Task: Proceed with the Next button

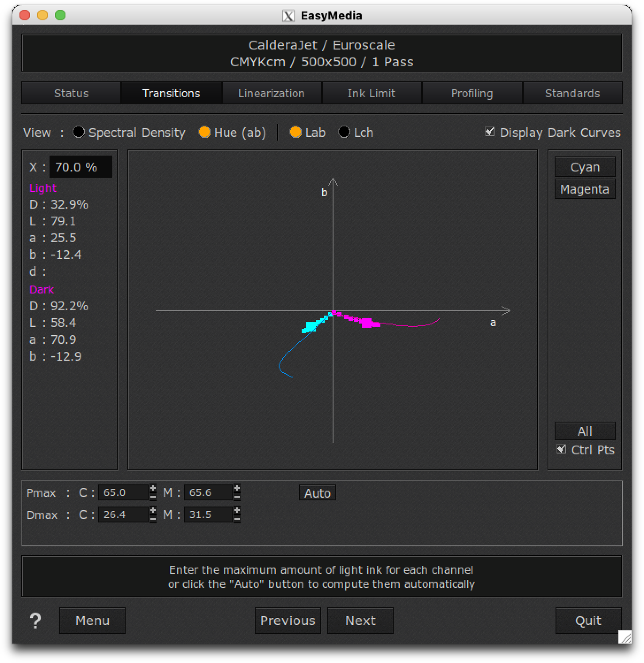Action: 360,621
